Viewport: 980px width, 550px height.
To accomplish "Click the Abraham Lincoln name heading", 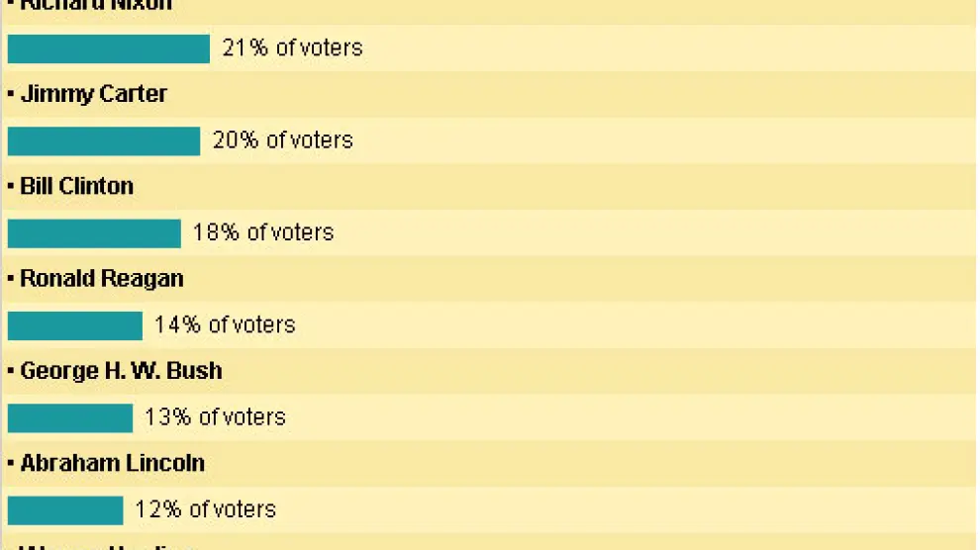I will [x=112, y=464].
